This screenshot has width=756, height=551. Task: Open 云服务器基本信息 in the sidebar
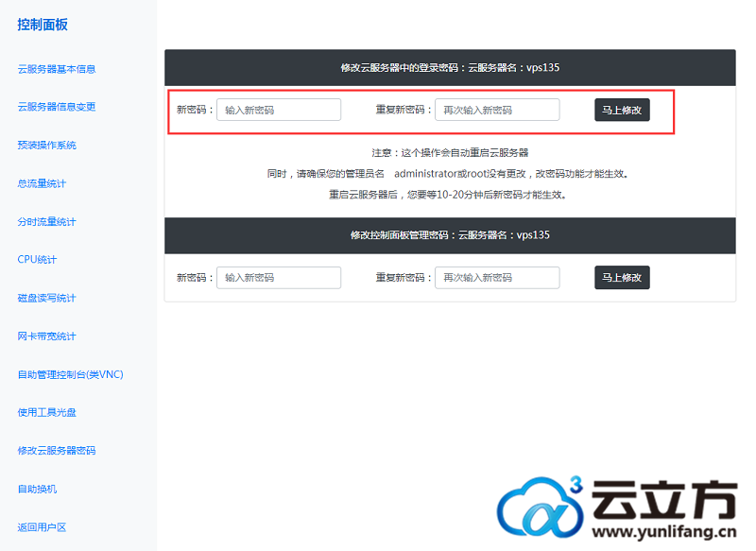[57, 69]
